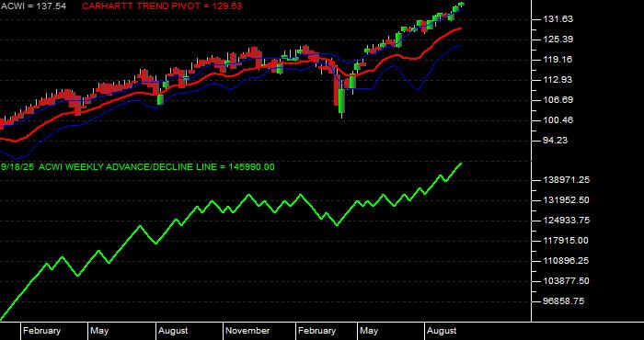Click the 131.63 price axis value
Viewport: 644px width, 340px height.
click(558, 19)
